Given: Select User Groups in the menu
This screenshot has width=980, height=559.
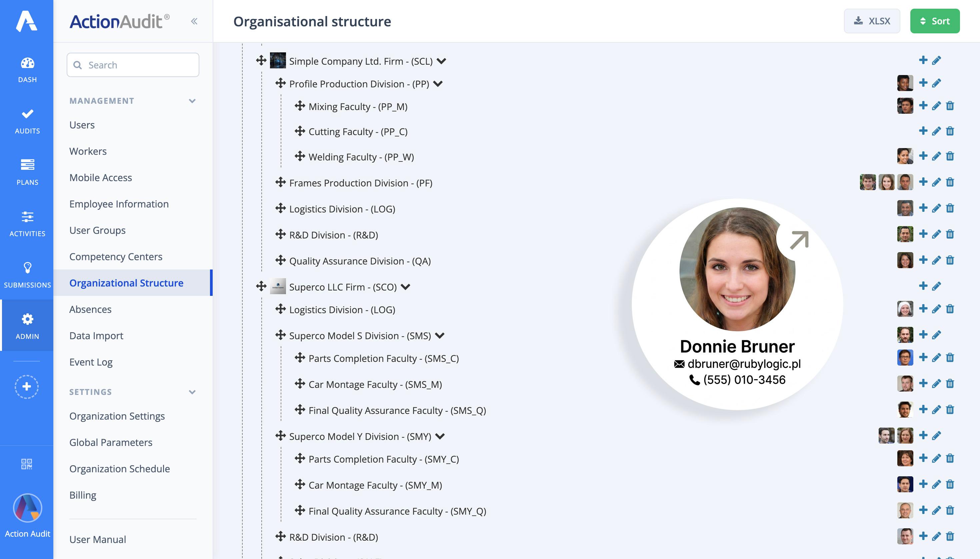Looking at the screenshot, I should (97, 230).
